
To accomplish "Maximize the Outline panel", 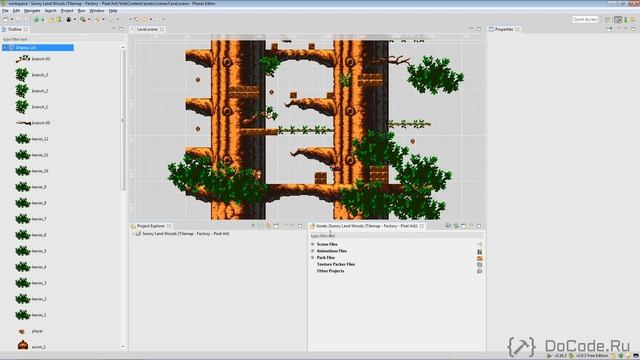I will (121, 29).
